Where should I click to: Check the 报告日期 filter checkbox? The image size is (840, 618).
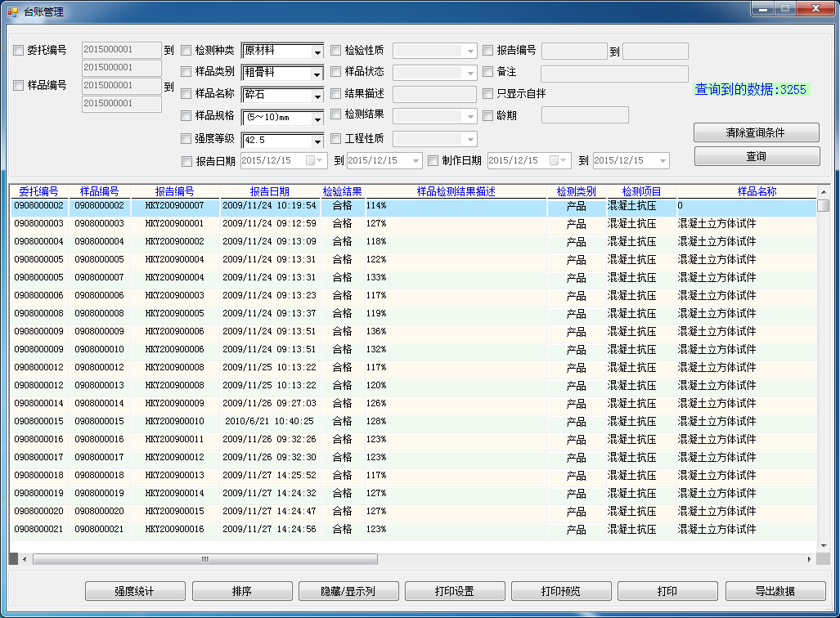point(186,161)
